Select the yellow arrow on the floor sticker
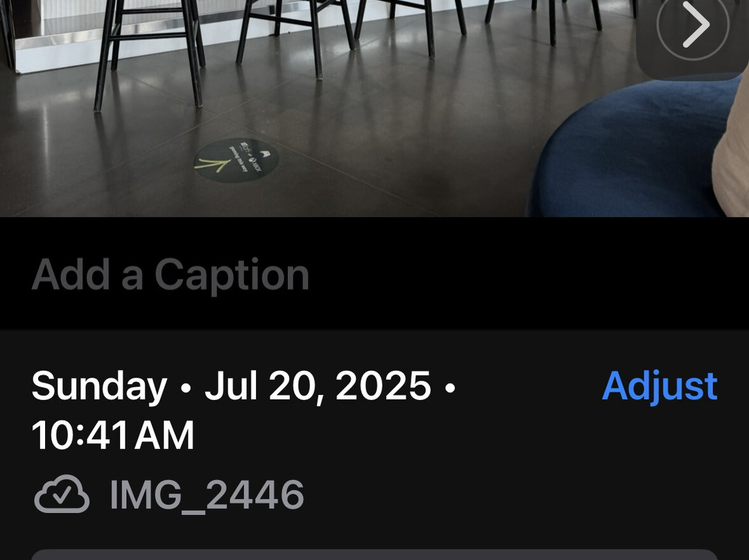The height and width of the screenshot is (560, 749). coord(213,165)
